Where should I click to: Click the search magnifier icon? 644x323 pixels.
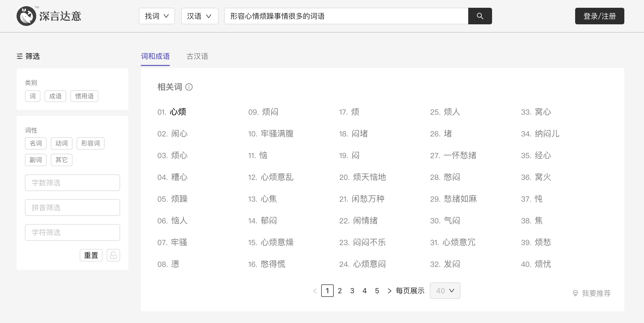pyautogui.click(x=480, y=16)
